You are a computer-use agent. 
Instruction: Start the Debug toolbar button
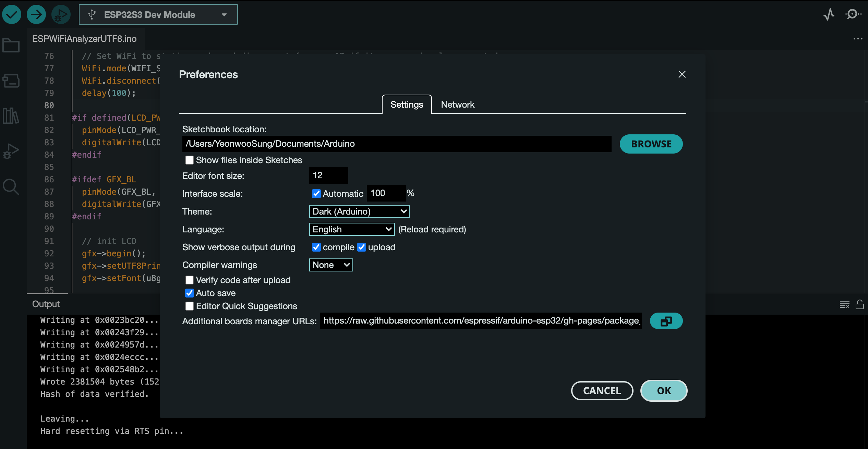pos(61,14)
